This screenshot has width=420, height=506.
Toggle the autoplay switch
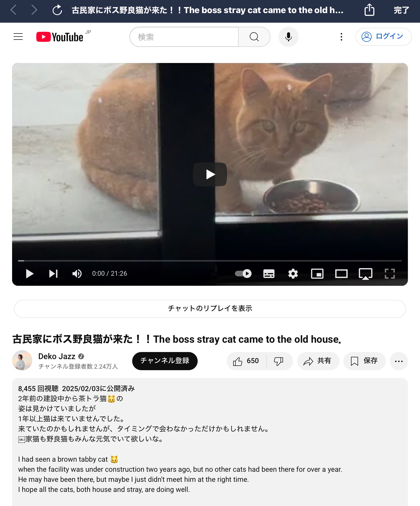coord(243,274)
